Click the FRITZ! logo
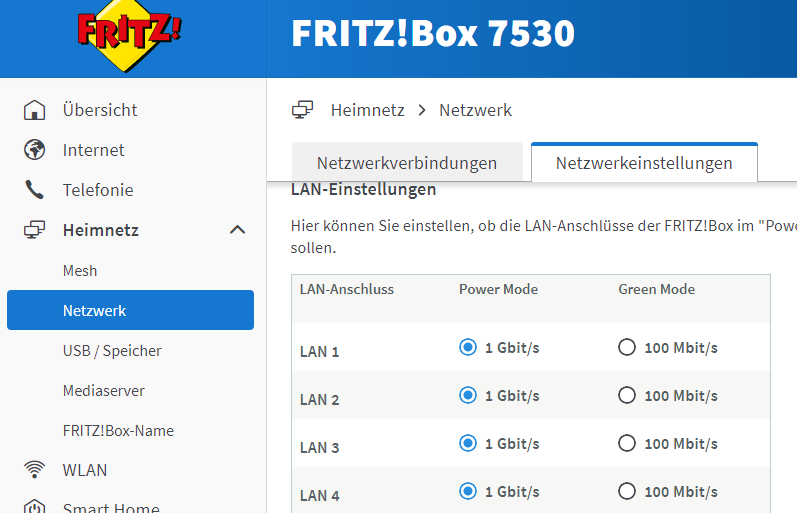797x513 pixels. [x=129, y=36]
